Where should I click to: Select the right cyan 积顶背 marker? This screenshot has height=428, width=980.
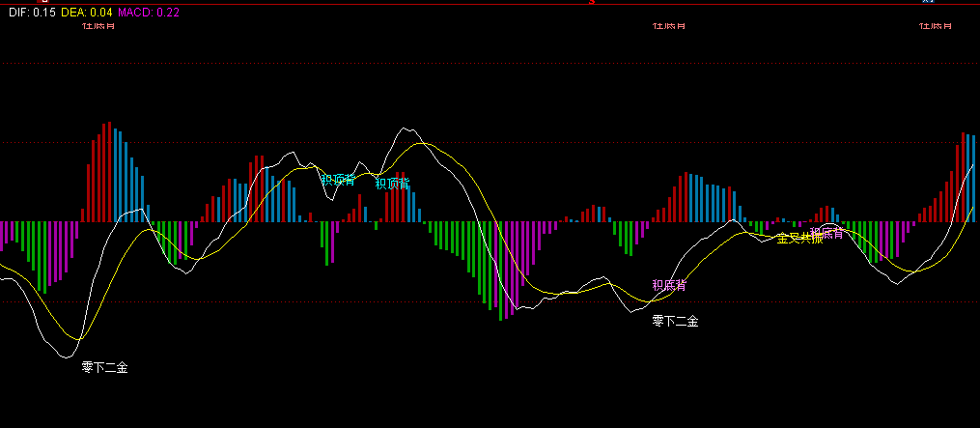(x=392, y=183)
